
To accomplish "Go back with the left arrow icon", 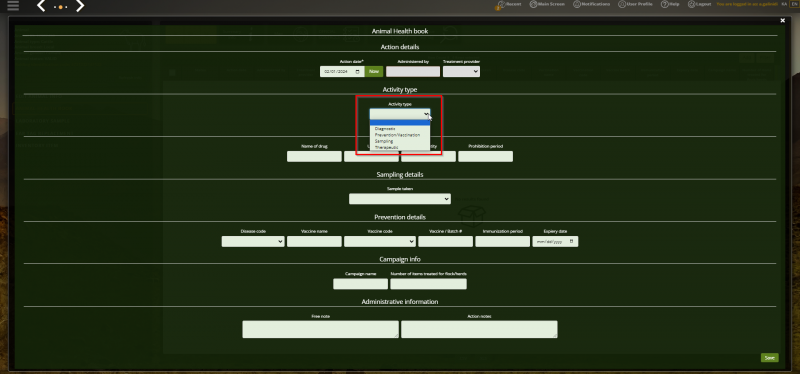I will pyautogui.click(x=41, y=6).
